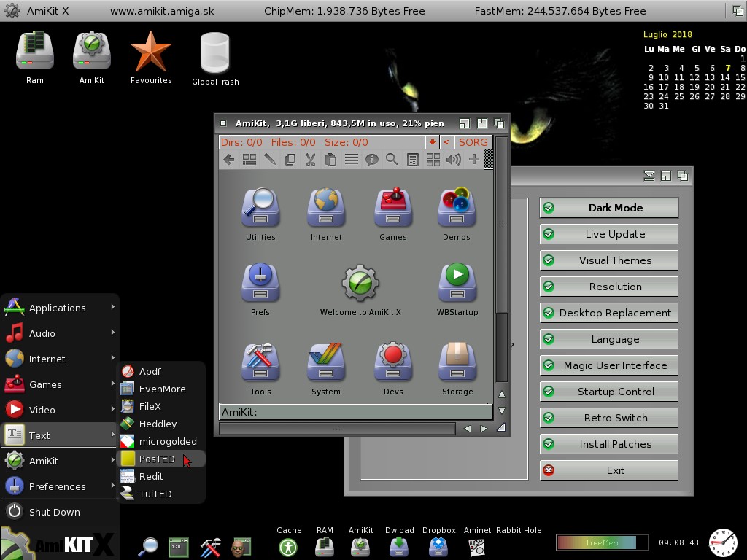
Task: Click the scissors cut icon in file toolbar
Action: click(311, 160)
